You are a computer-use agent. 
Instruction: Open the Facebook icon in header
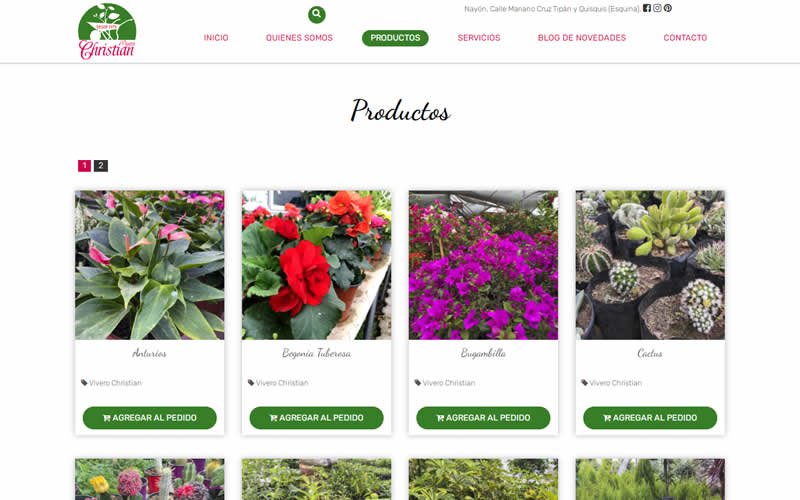(x=646, y=8)
